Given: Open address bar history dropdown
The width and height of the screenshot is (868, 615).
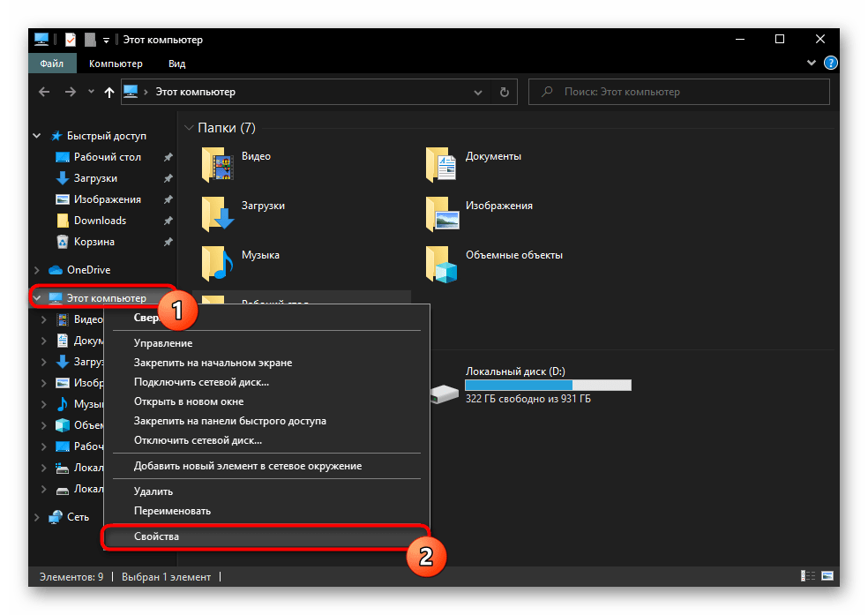Looking at the screenshot, I should [478, 92].
